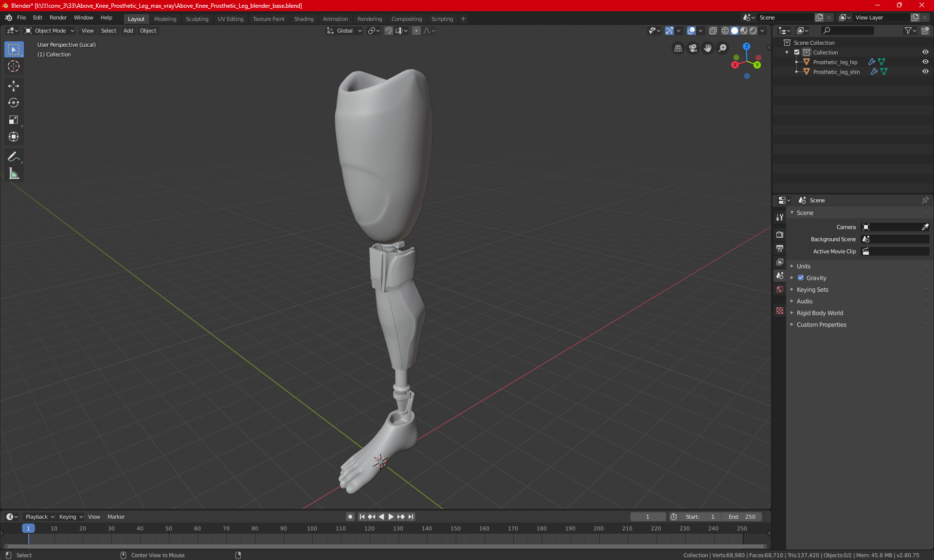Open Scene properties tab
934x560 pixels.
pyautogui.click(x=780, y=276)
